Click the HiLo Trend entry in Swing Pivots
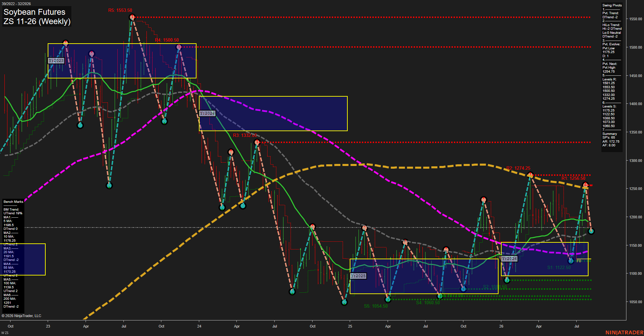The width and height of the screenshot is (644, 336). (x=611, y=25)
